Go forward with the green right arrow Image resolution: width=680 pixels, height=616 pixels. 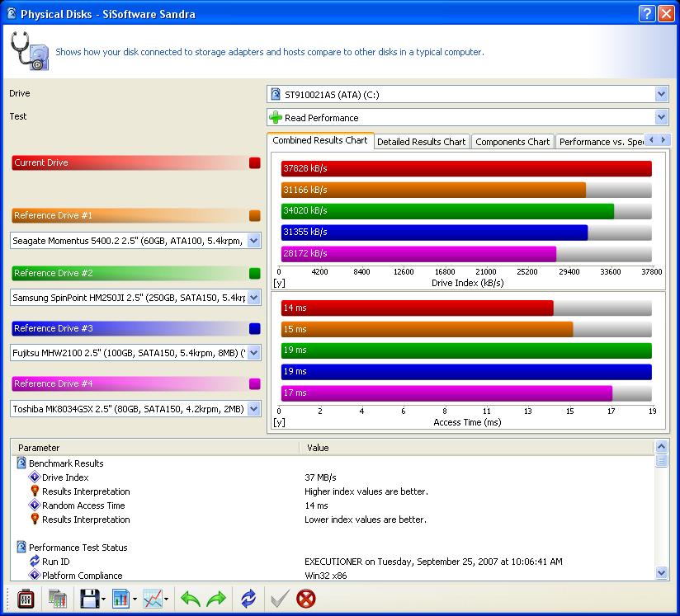[216, 599]
